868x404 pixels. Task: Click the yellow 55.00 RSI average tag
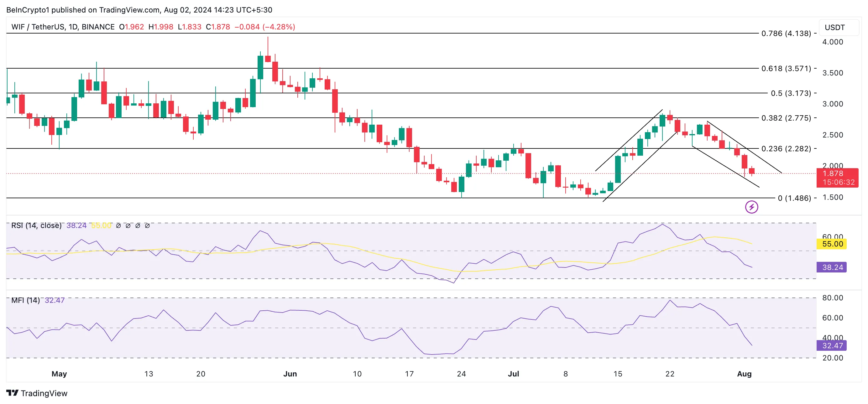[831, 244]
